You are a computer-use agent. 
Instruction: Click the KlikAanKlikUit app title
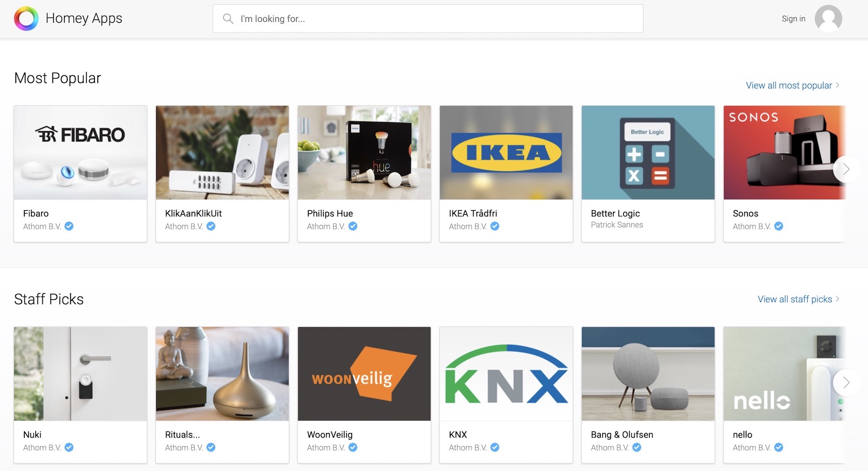pyautogui.click(x=193, y=214)
